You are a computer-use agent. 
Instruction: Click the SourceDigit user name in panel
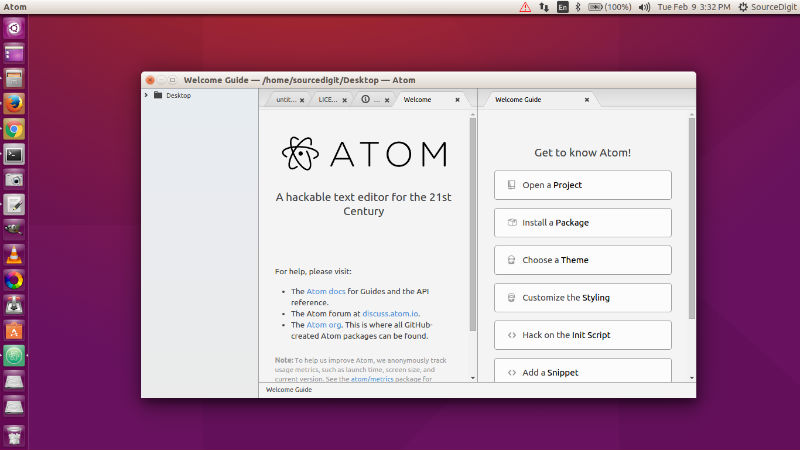point(773,7)
